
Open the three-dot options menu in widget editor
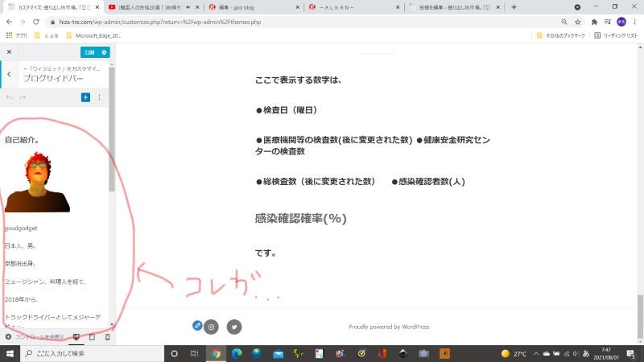(x=99, y=97)
